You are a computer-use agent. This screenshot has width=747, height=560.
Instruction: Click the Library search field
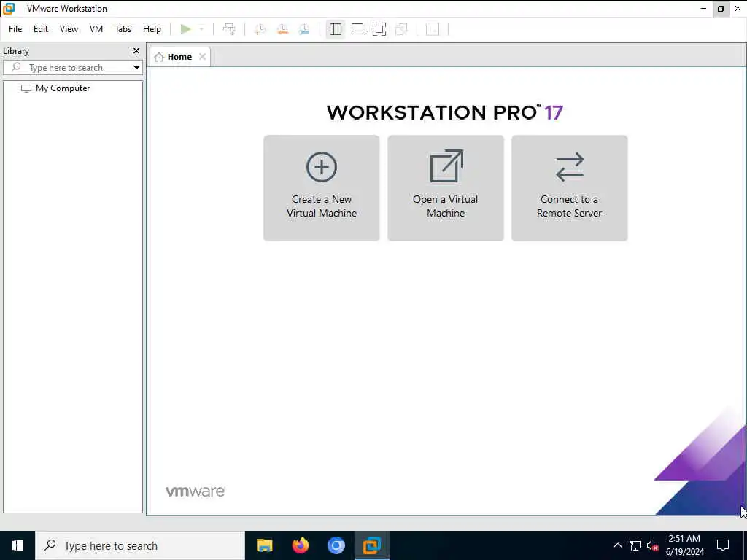pyautogui.click(x=73, y=68)
